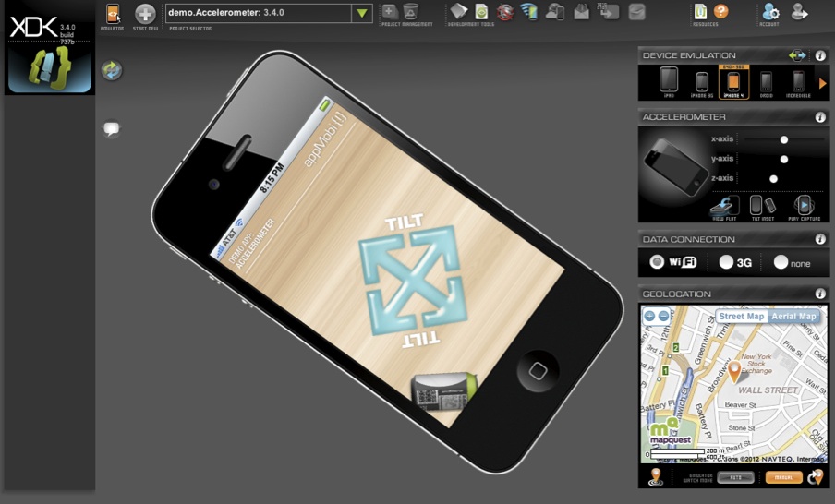Click the last gray development tool icon
The height and width of the screenshot is (504, 835).
(636, 11)
